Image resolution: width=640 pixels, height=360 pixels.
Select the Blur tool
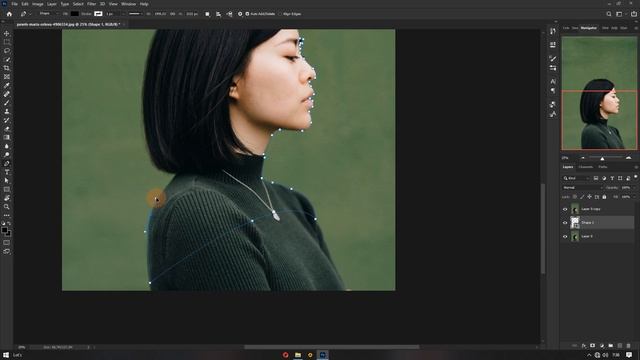7,146
